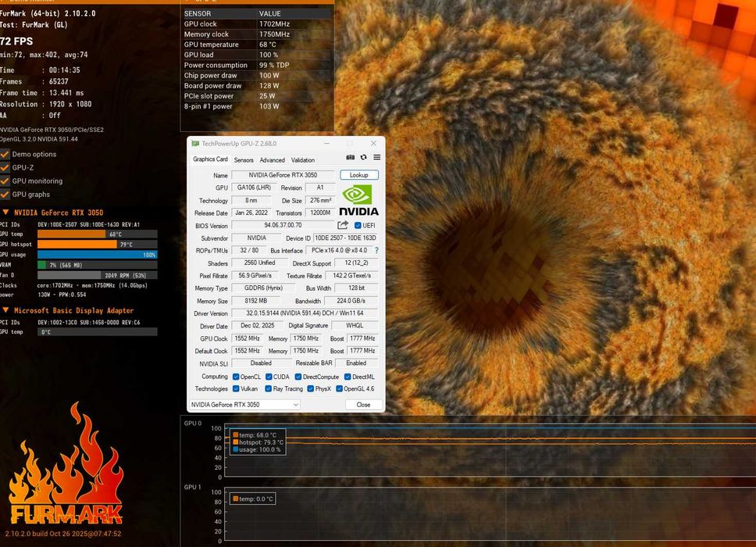Click the Texture Fillrate 142.2 GTexel/s value
Screen dimensions: 756x547
click(352, 275)
